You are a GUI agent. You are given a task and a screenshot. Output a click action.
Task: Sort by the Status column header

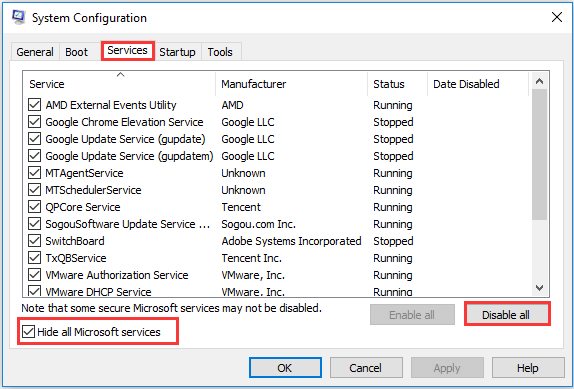pos(397,84)
